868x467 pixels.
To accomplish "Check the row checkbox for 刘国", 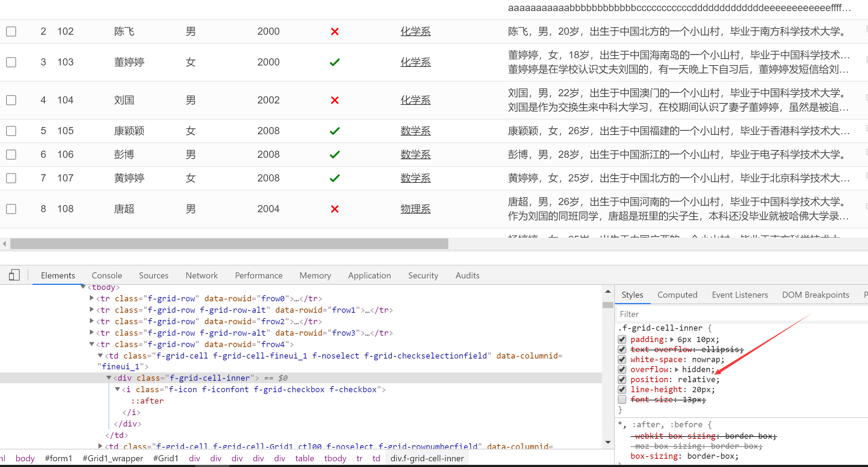I will [x=11, y=100].
